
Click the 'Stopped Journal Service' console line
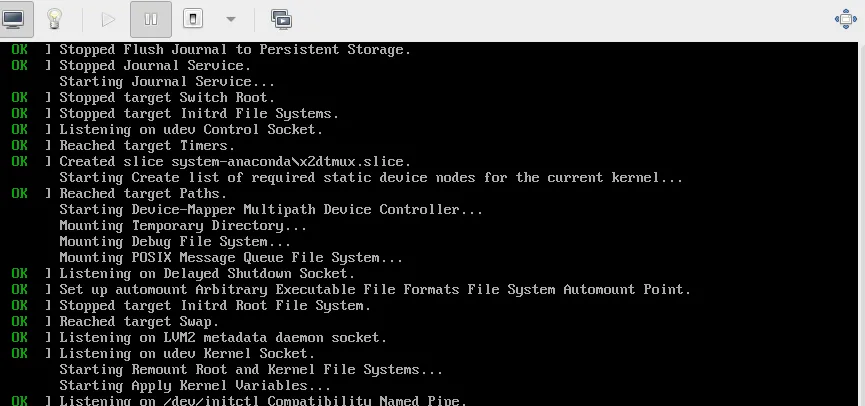[155, 65]
